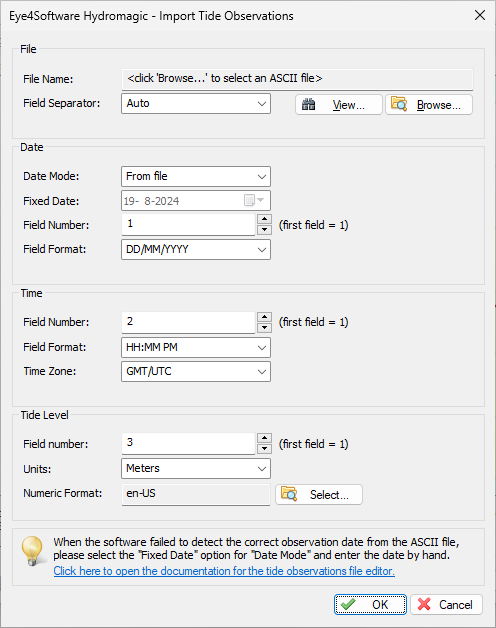Open the date Field Format DD/MM/YYYY dropdown
Screen dimensions: 496x628
tap(196, 250)
